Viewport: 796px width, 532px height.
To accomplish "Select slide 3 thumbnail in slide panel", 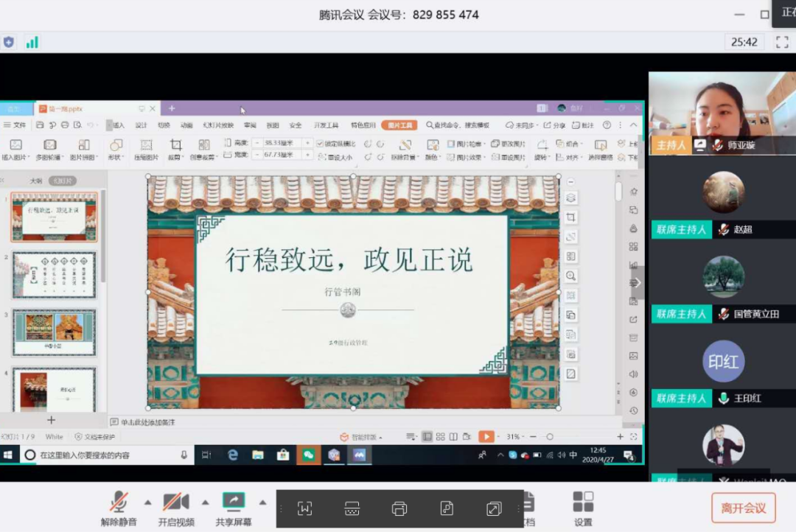I will click(54, 332).
